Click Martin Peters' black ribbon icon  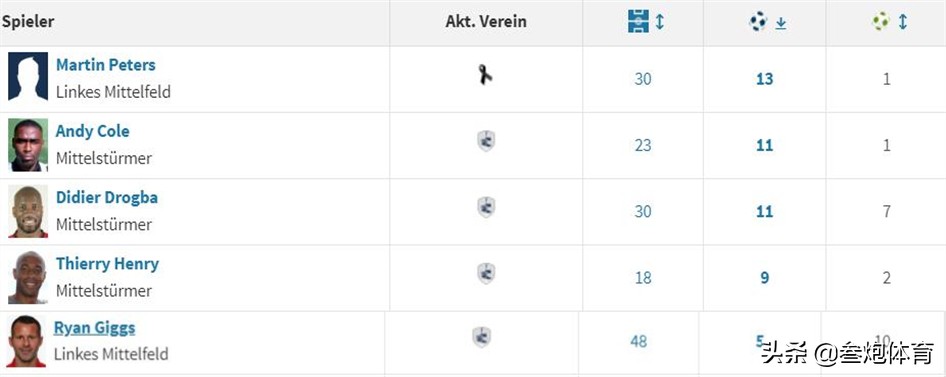pyautogui.click(x=485, y=75)
